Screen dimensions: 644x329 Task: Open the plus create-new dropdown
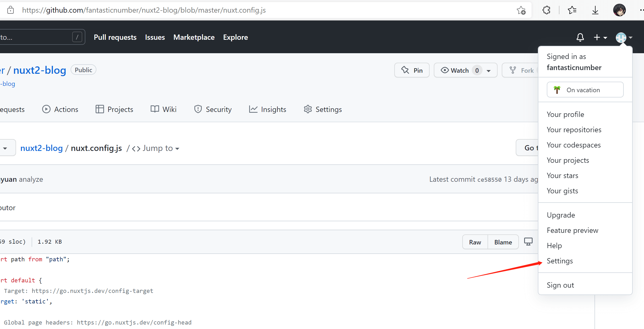600,37
